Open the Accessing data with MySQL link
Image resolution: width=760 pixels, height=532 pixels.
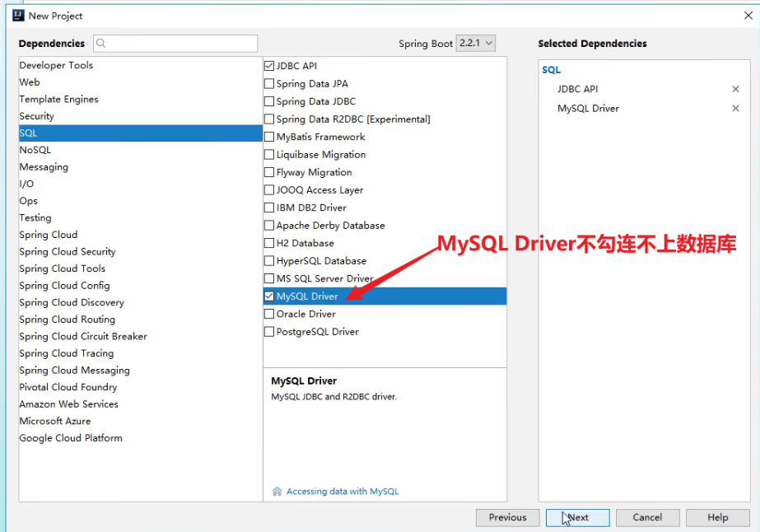[343, 492]
